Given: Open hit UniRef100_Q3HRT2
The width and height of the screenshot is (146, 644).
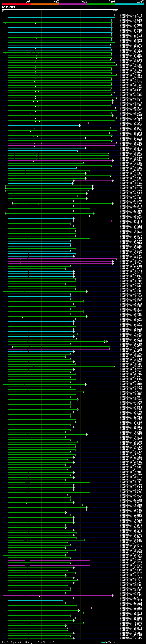Looking at the screenshot, I should [131, 35].
